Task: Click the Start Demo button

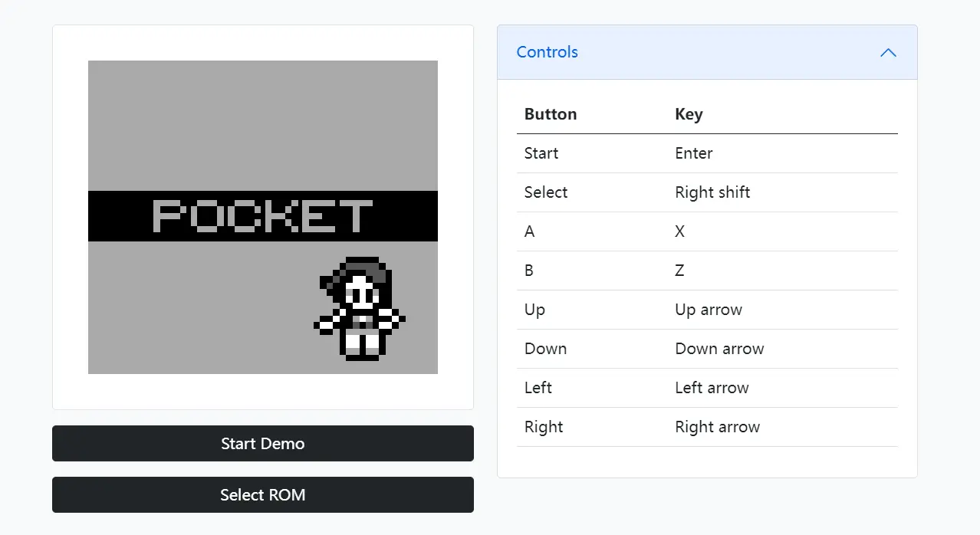Action: (x=262, y=444)
